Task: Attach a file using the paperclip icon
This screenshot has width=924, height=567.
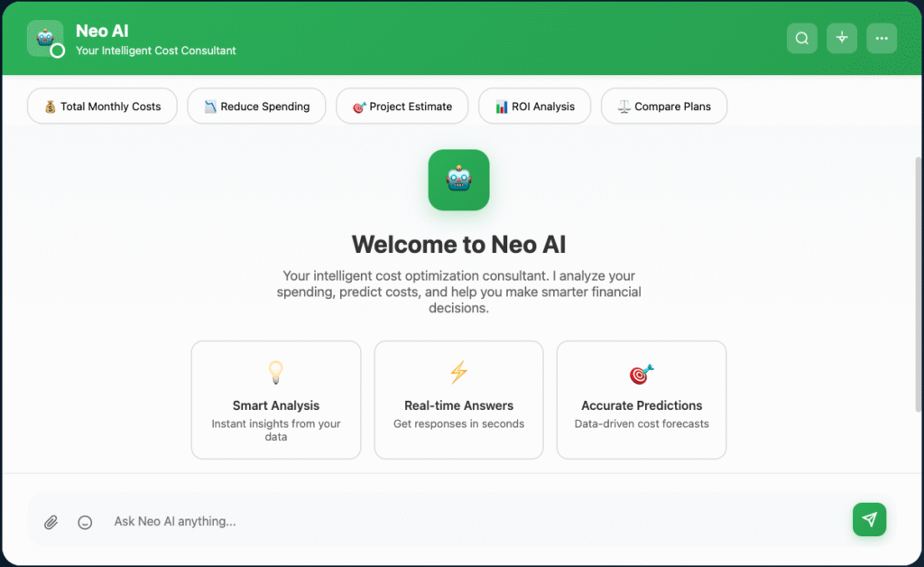Action: pos(51,522)
